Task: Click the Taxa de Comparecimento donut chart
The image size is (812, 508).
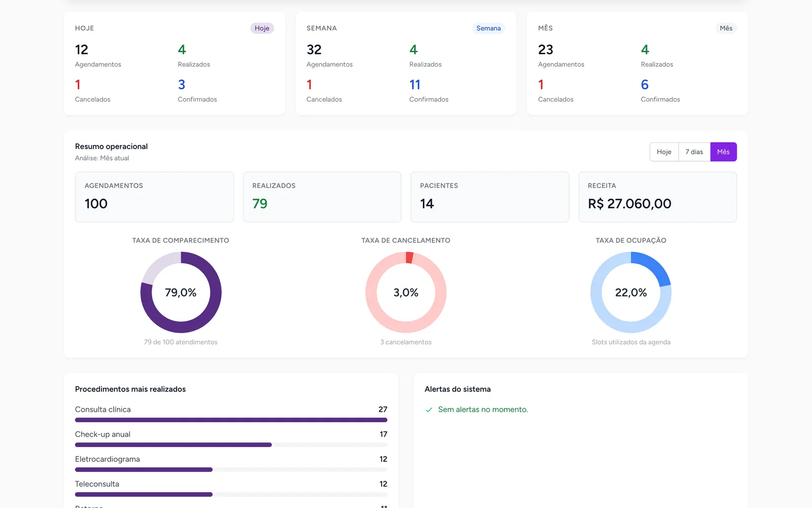Action: pos(181,293)
